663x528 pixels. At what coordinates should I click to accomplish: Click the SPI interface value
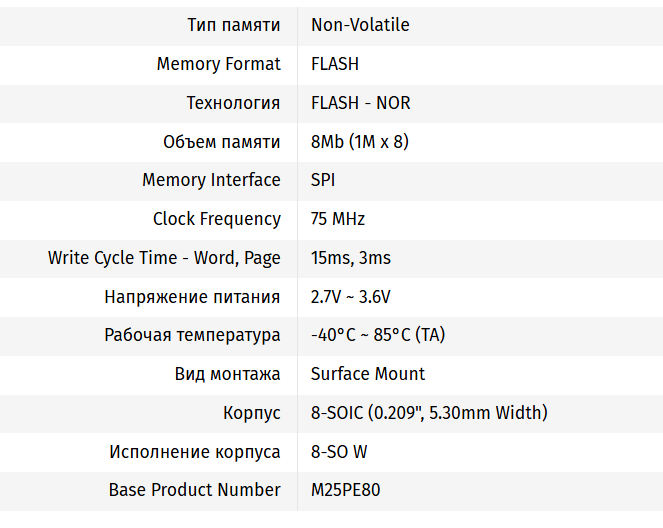[323, 180]
